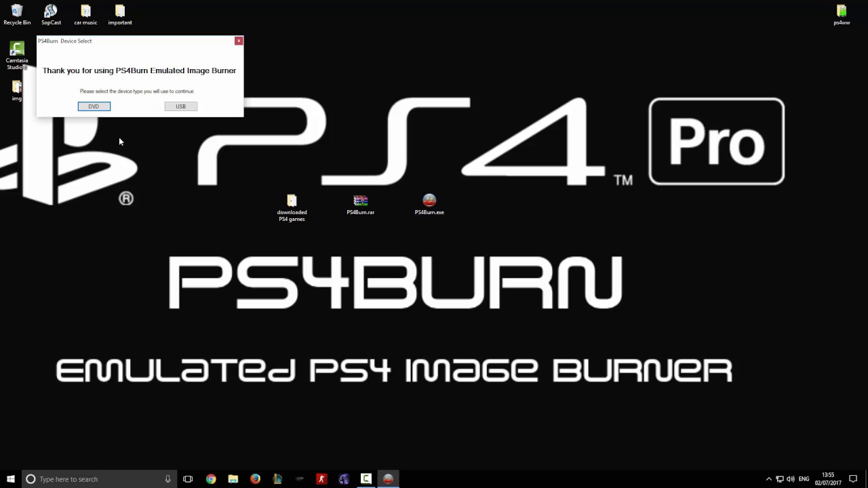Choose the USB device button

(x=180, y=106)
